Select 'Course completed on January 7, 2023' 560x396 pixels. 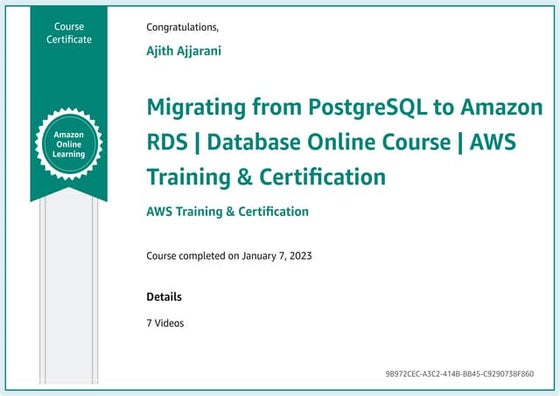[x=229, y=256]
